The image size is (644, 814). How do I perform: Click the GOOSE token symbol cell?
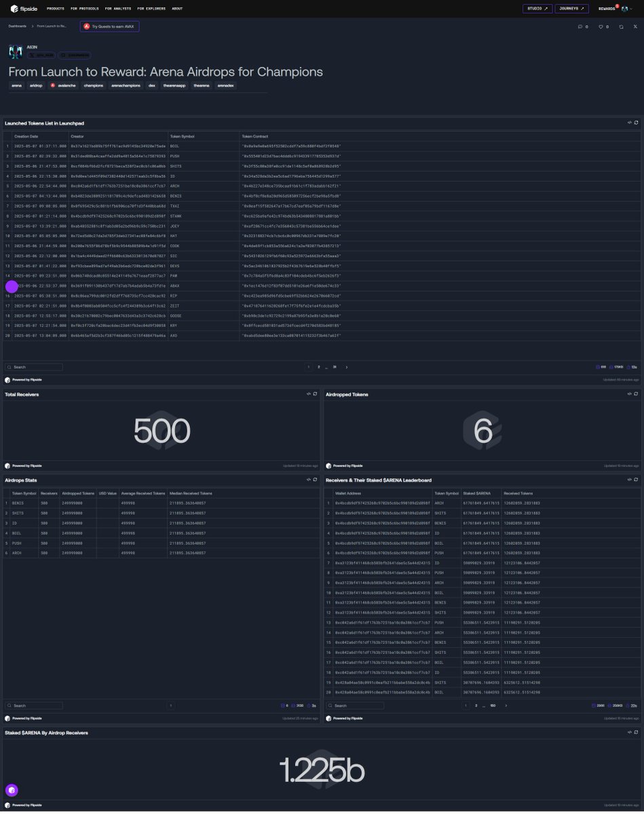204,315
